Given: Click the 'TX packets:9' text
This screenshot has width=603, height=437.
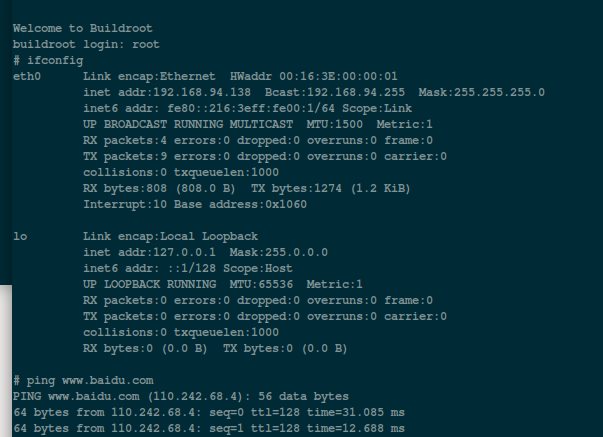Looking at the screenshot, I should coord(125,157).
